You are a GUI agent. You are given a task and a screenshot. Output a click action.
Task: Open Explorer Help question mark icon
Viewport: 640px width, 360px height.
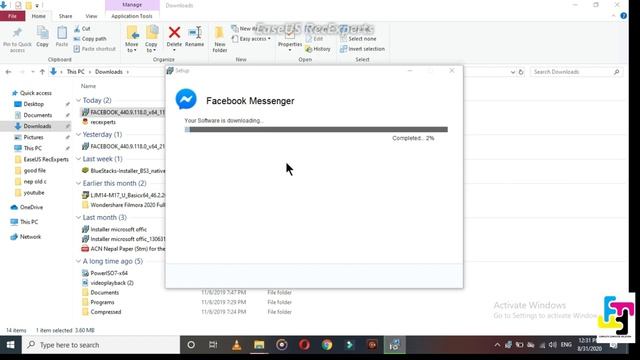(x=624, y=16)
